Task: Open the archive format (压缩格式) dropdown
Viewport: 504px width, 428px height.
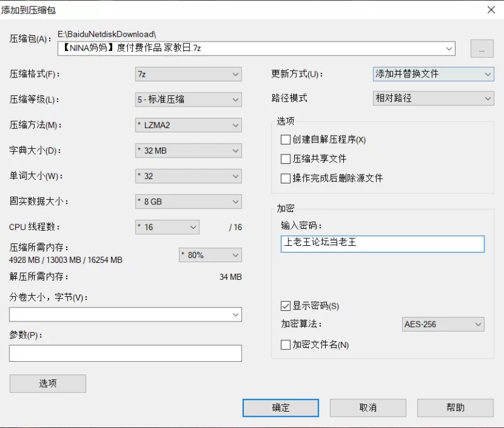Action: (188, 74)
